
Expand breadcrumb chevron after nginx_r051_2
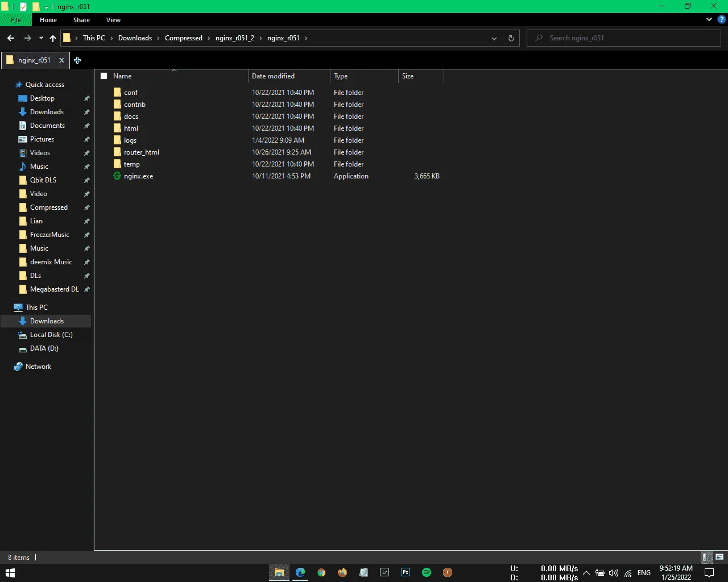[261, 38]
